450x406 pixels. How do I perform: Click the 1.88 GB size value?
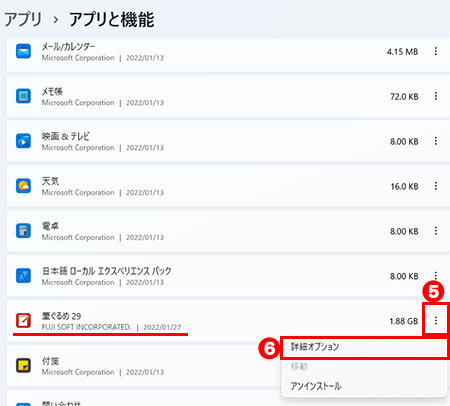click(x=404, y=321)
